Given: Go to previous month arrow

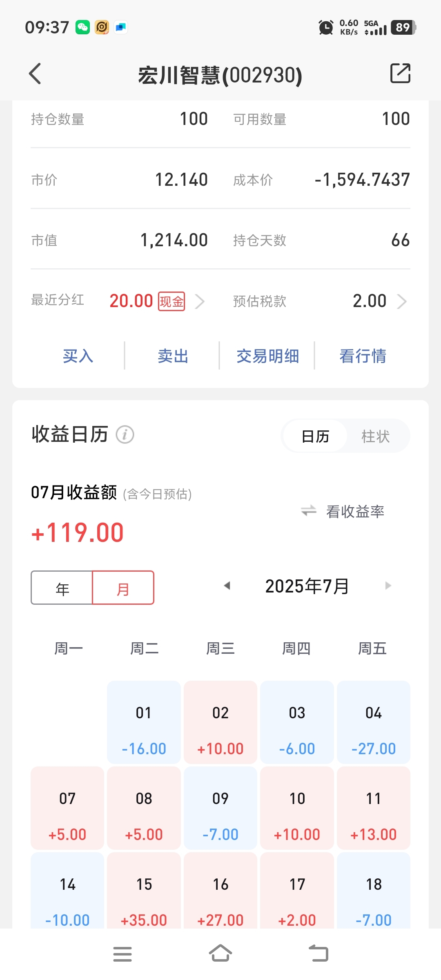Looking at the screenshot, I should tap(227, 586).
